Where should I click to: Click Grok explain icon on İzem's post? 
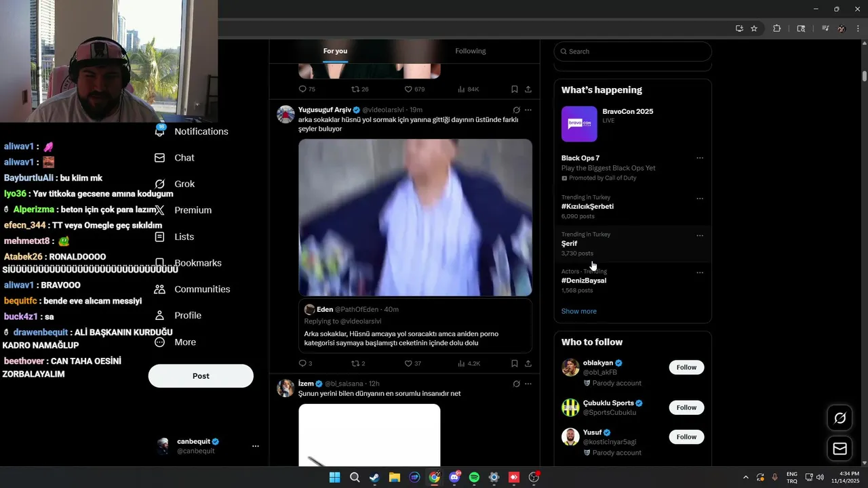coord(516,384)
